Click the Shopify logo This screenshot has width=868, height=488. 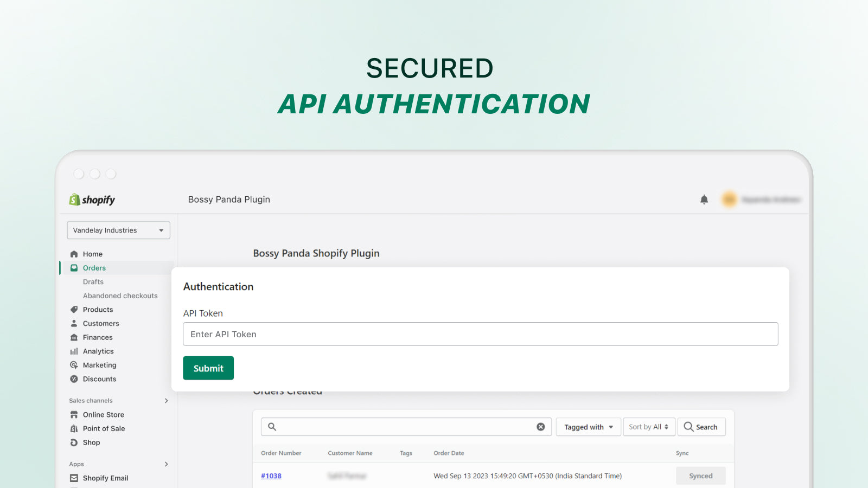(92, 200)
